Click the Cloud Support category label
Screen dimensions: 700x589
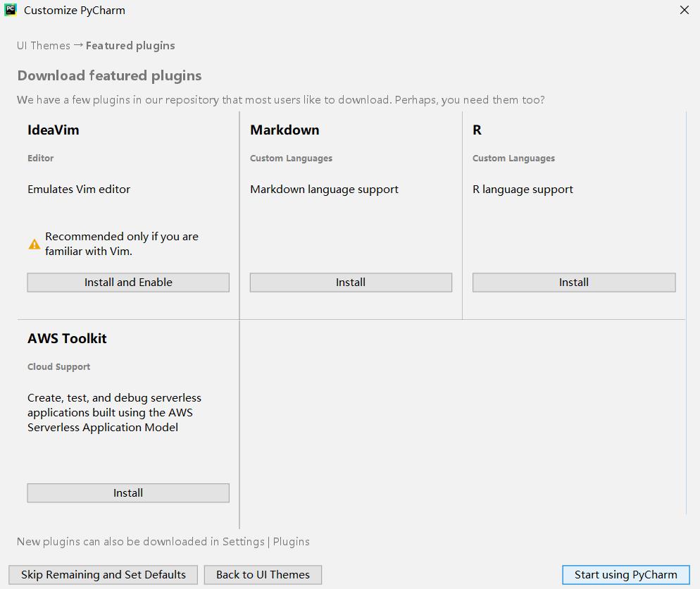coord(59,366)
